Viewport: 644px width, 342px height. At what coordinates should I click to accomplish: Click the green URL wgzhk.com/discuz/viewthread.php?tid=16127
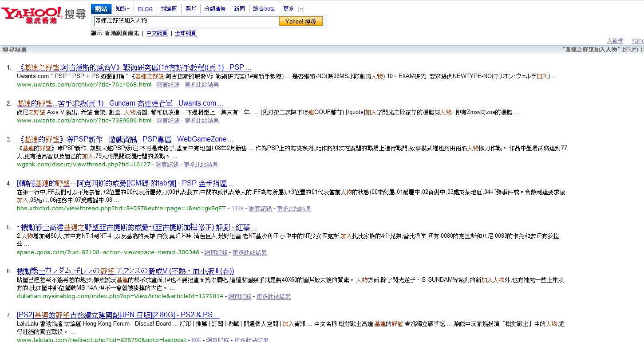pos(83,165)
